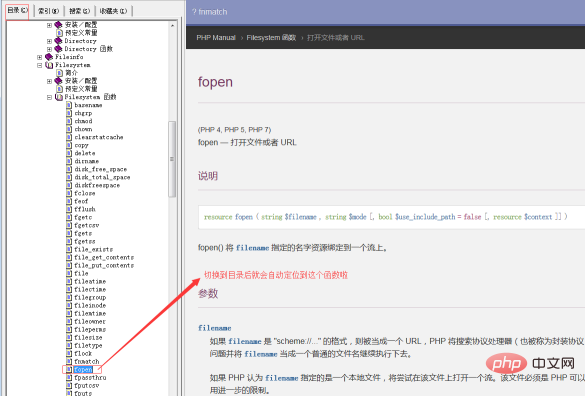Image resolution: width=585 pixels, height=396 pixels.
Task: Expand 安装/配置 under Filesystem
Action: point(49,81)
